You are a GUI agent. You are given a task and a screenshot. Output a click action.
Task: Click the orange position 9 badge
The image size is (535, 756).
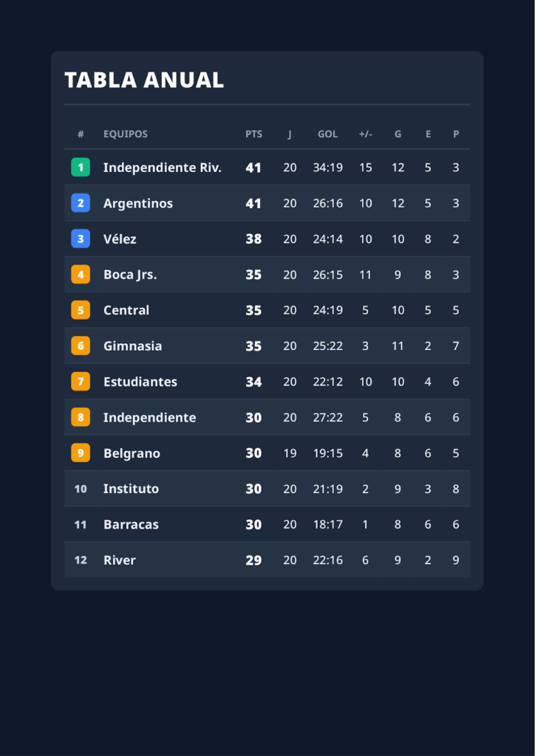(x=81, y=453)
